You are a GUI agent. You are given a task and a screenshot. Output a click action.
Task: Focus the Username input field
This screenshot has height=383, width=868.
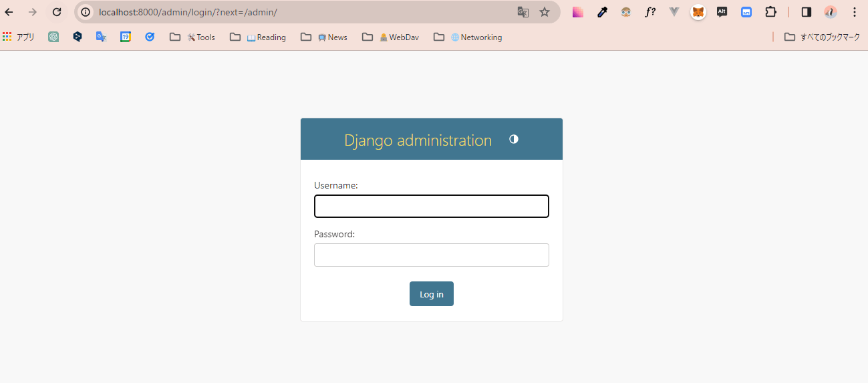(x=432, y=207)
